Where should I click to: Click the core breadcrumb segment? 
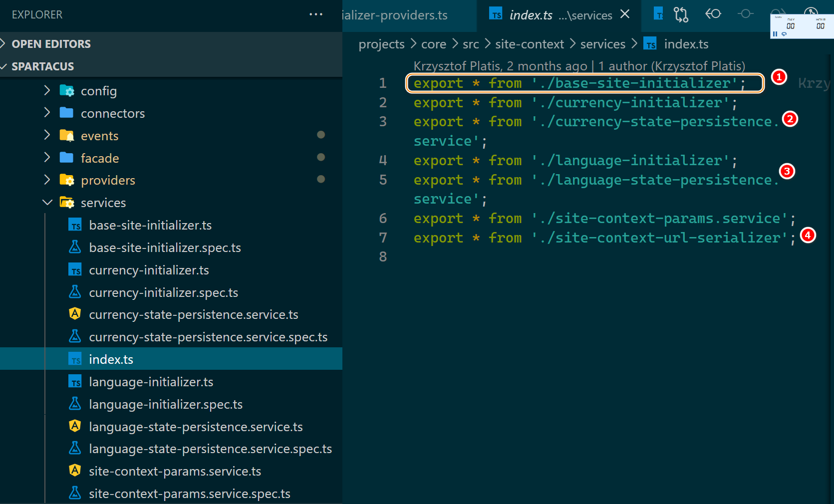[434, 44]
